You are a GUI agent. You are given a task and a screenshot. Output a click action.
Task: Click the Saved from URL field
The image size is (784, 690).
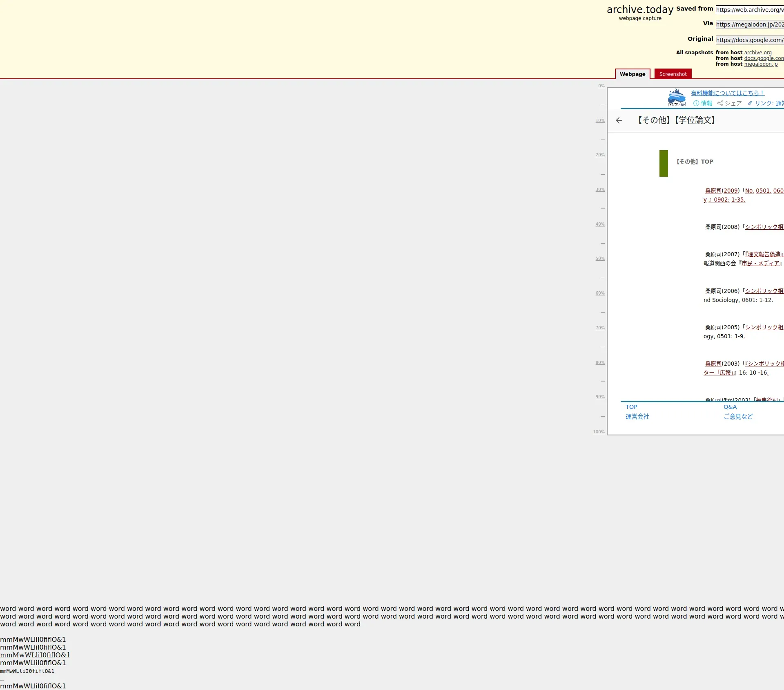[749, 10]
